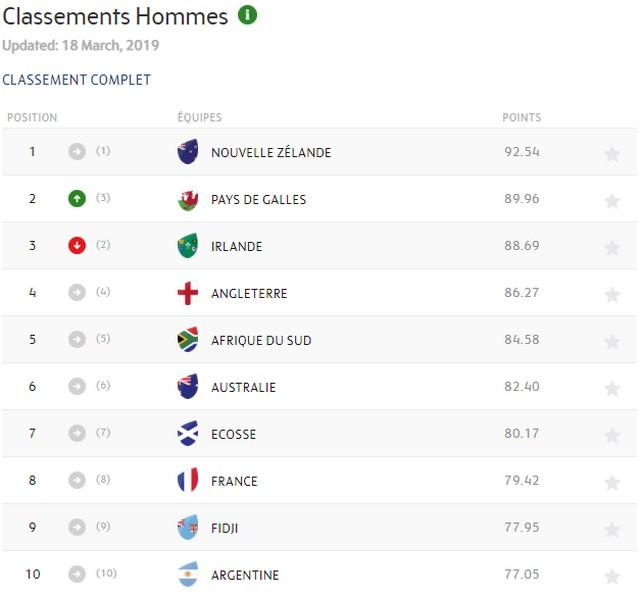The image size is (640, 596).
Task: Click the Angleterre red cross flag
Action: click(x=188, y=293)
